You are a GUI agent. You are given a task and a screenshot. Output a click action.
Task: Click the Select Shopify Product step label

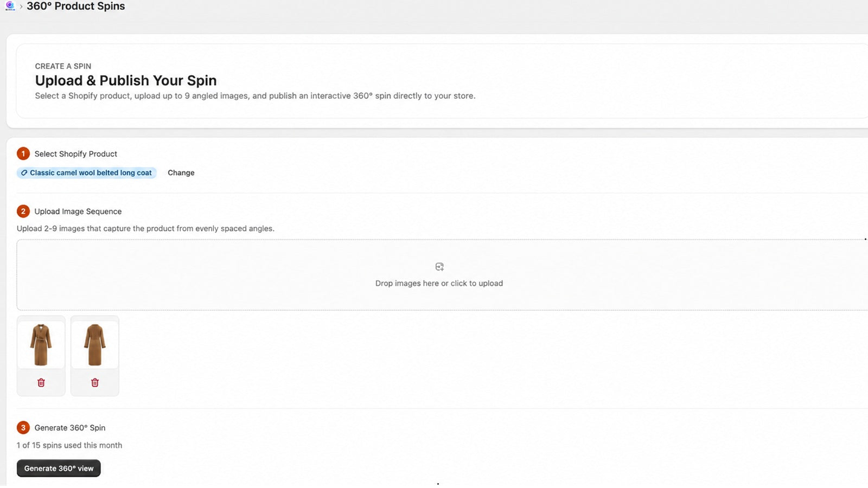(76, 154)
